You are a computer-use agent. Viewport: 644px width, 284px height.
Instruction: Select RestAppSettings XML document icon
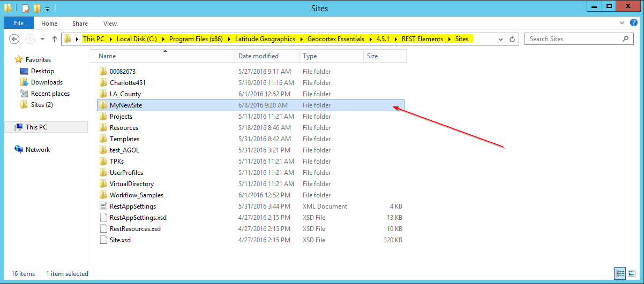tap(103, 206)
